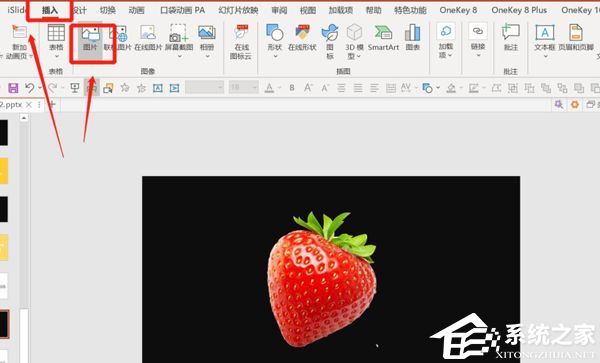The width and height of the screenshot is (600, 363).
Task: Open the SmartArt graphic tool
Action: point(383,38)
